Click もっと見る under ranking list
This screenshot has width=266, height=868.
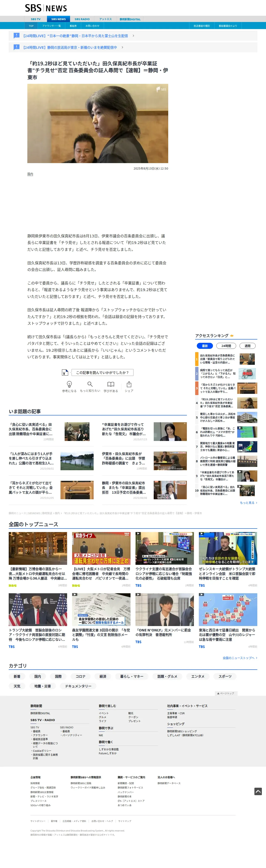click(248, 502)
